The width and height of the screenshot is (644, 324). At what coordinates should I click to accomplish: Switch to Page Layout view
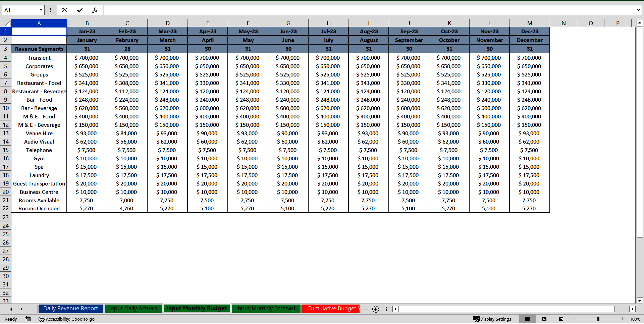pos(544,319)
